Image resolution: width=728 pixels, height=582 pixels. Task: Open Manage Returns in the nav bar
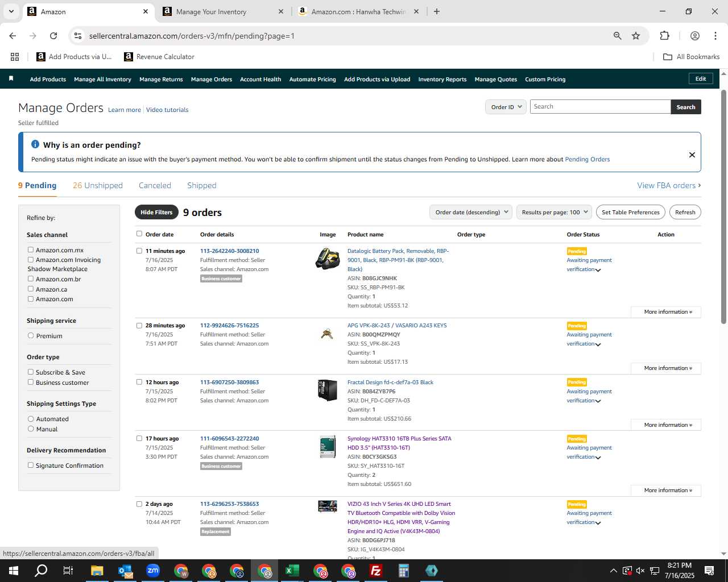[x=161, y=79]
